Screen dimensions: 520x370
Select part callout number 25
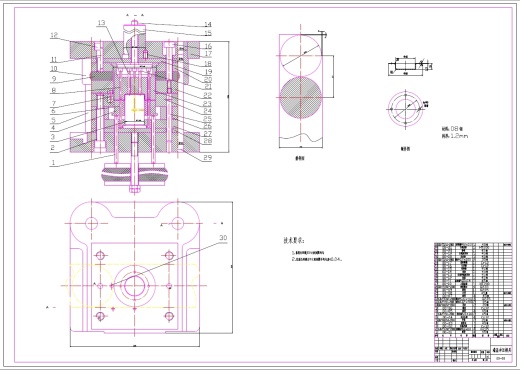point(208,118)
